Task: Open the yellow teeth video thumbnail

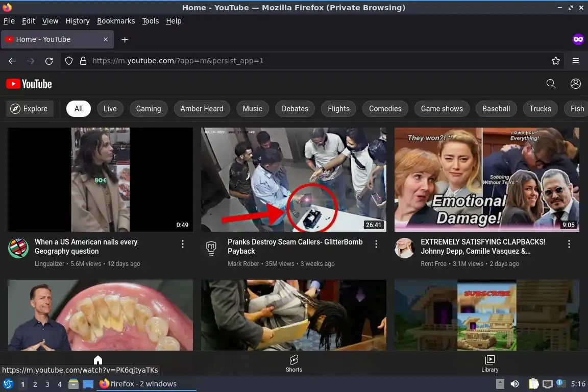Action: pos(101,315)
